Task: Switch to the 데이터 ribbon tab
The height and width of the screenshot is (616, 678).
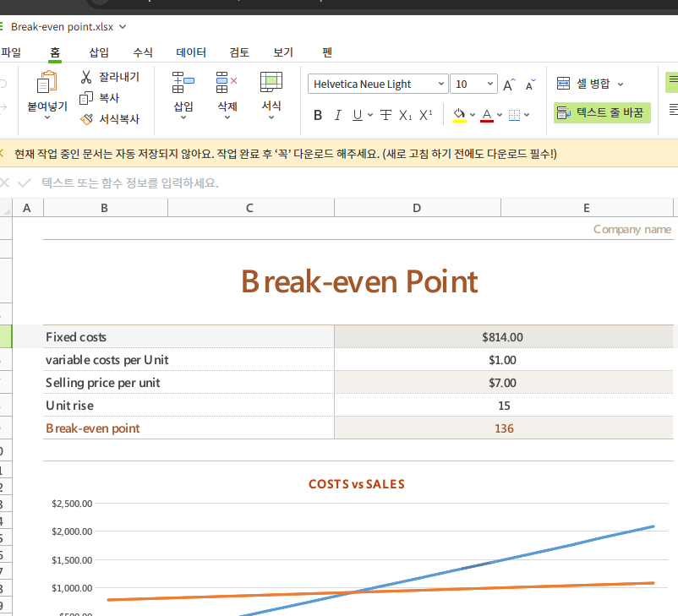Action: [x=190, y=52]
